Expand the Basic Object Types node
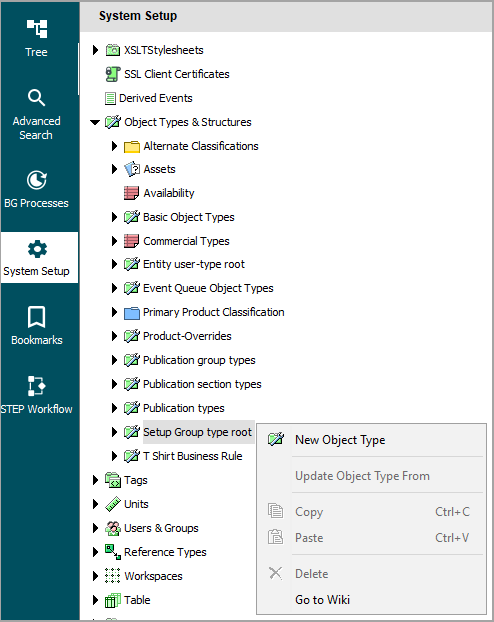The height and width of the screenshot is (622, 494). 114,217
